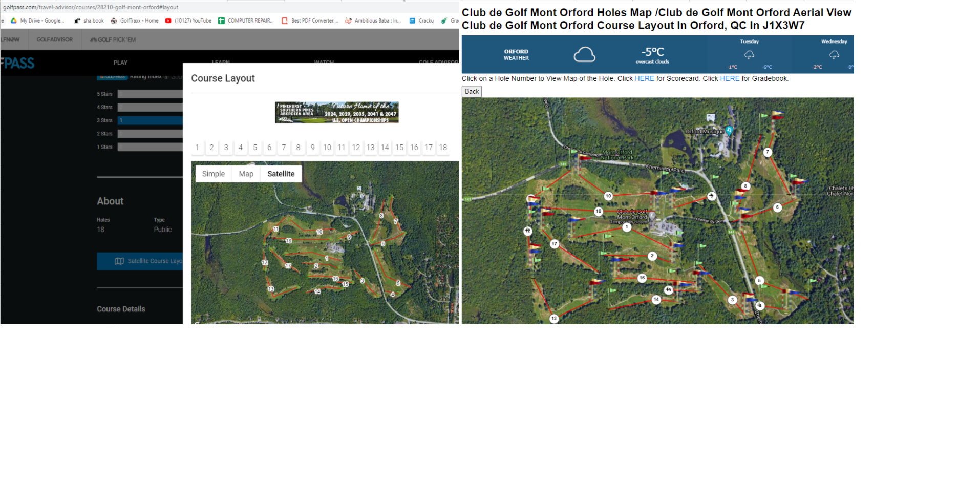The width and height of the screenshot is (980, 479).
Task: Open the GOLF PICK 'EM navigation tab
Action: tap(113, 39)
